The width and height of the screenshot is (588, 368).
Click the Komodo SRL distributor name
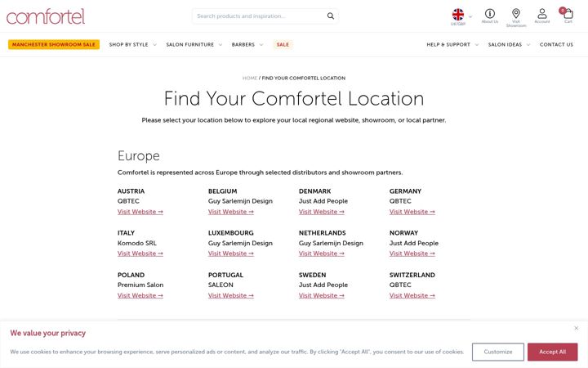point(137,243)
